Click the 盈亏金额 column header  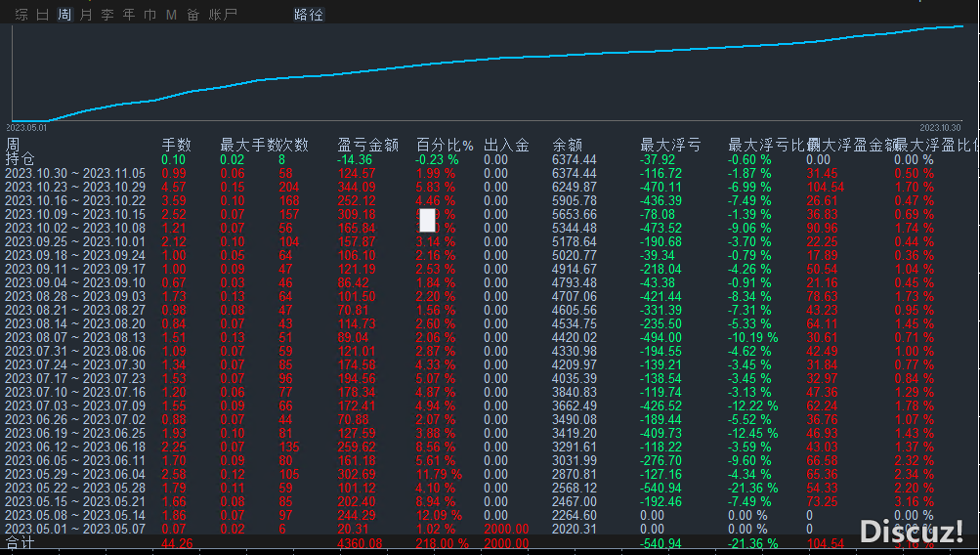click(367, 145)
